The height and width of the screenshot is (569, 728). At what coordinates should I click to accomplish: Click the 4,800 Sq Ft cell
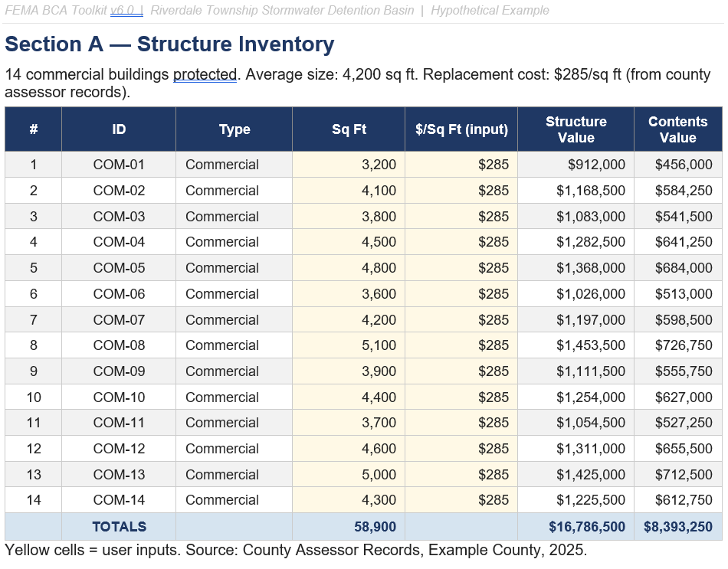(349, 268)
